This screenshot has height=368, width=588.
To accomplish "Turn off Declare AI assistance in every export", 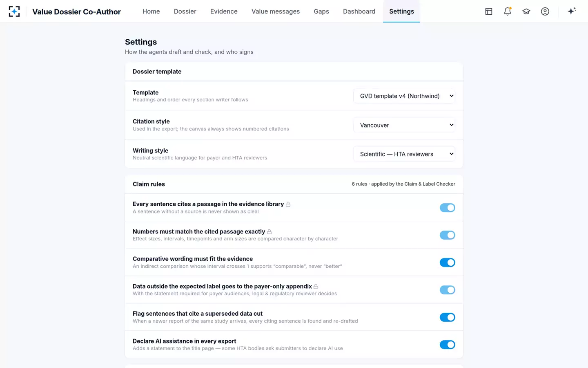I will pos(448,345).
